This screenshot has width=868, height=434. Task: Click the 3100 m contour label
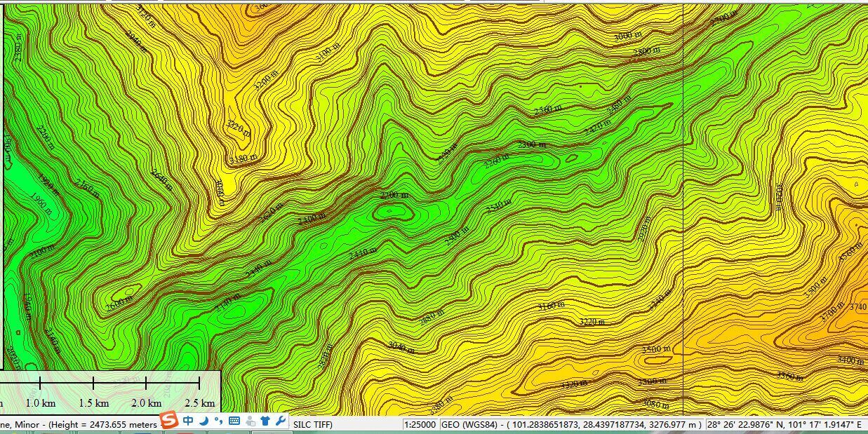click(x=328, y=53)
